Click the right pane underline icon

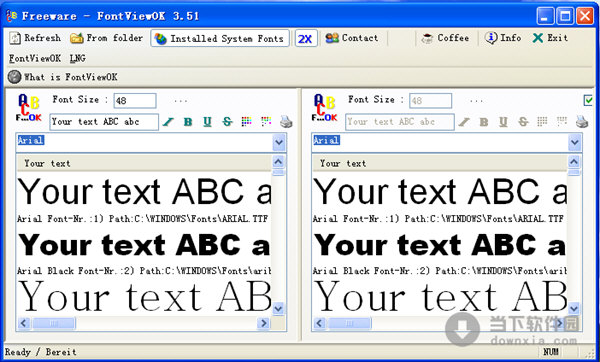tap(503, 122)
